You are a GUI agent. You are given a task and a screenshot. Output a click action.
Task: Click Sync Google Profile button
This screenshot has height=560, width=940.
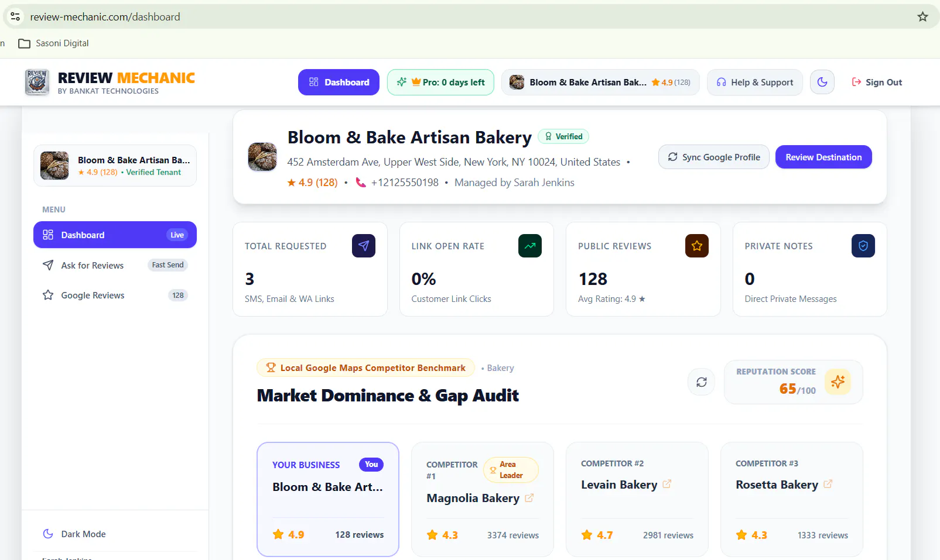point(713,157)
